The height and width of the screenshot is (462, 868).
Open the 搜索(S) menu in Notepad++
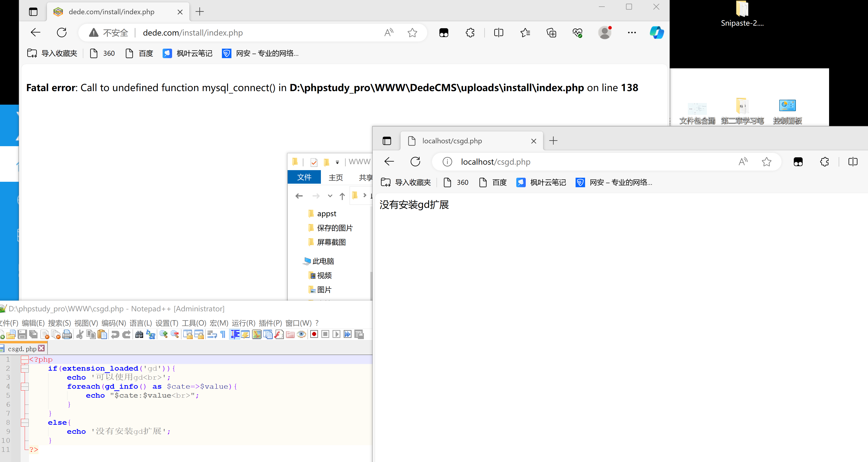(x=59, y=323)
